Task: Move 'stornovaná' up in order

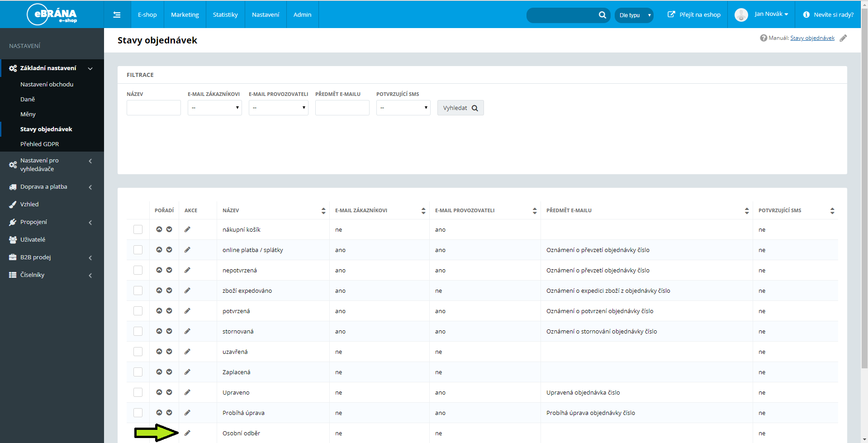Action: (159, 331)
